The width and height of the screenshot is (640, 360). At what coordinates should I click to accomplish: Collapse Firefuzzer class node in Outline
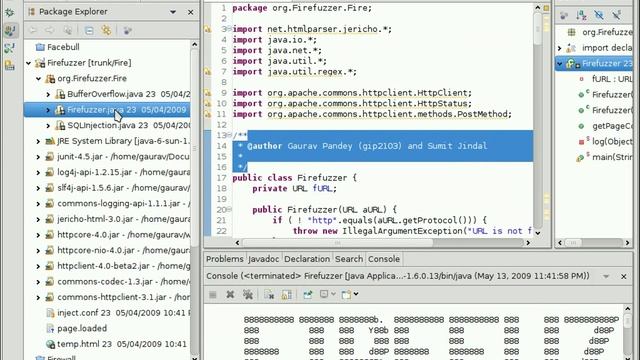560,64
